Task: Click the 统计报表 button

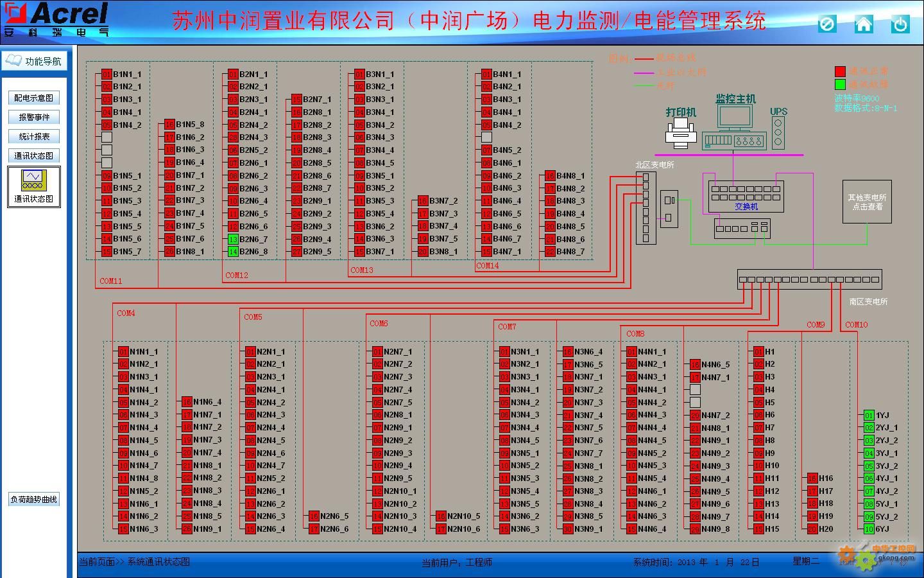Action: tap(34, 137)
